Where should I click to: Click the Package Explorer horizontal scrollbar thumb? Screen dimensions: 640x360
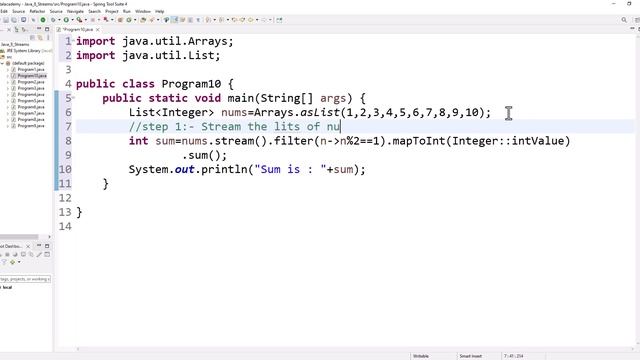coord(19,237)
